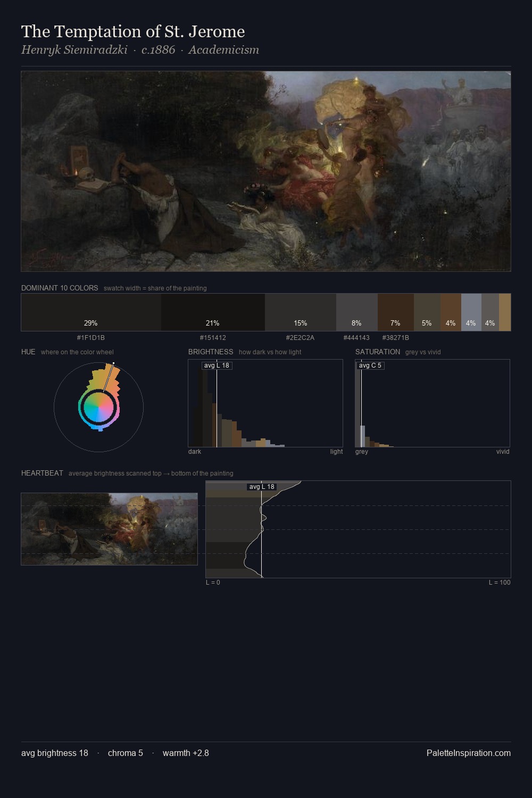The height and width of the screenshot is (798, 532).
Task: Click the light axis label
Action: click(x=337, y=452)
